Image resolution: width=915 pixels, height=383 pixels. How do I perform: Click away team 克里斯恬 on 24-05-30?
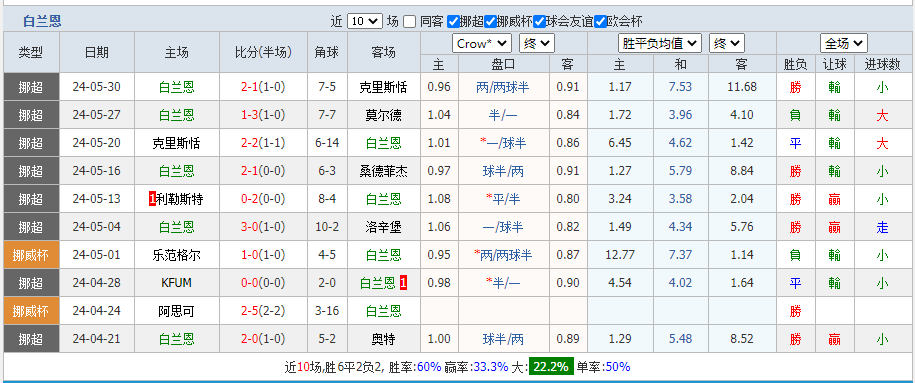[383, 87]
